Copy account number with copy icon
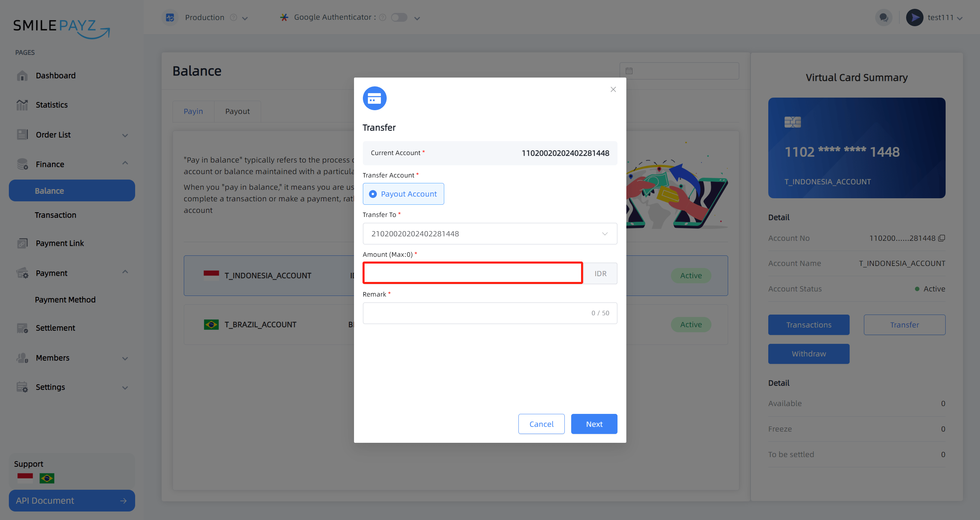 pyautogui.click(x=942, y=238)
